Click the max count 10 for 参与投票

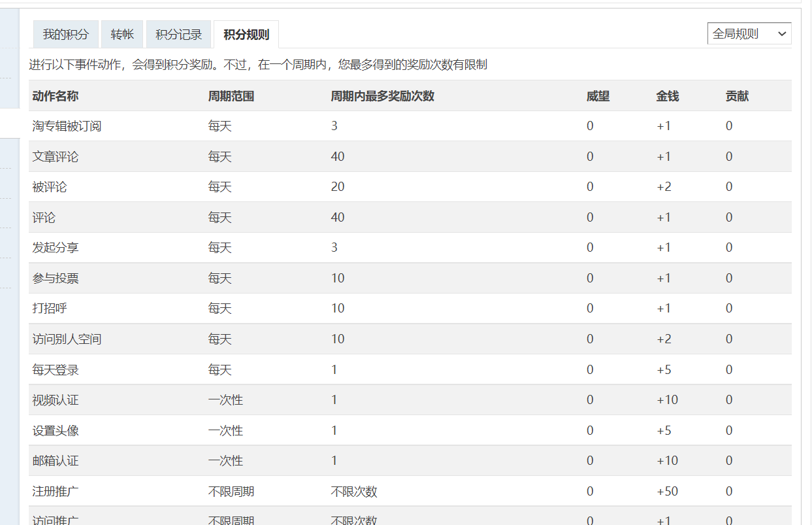pyautogui.click(x=338, y=279)
